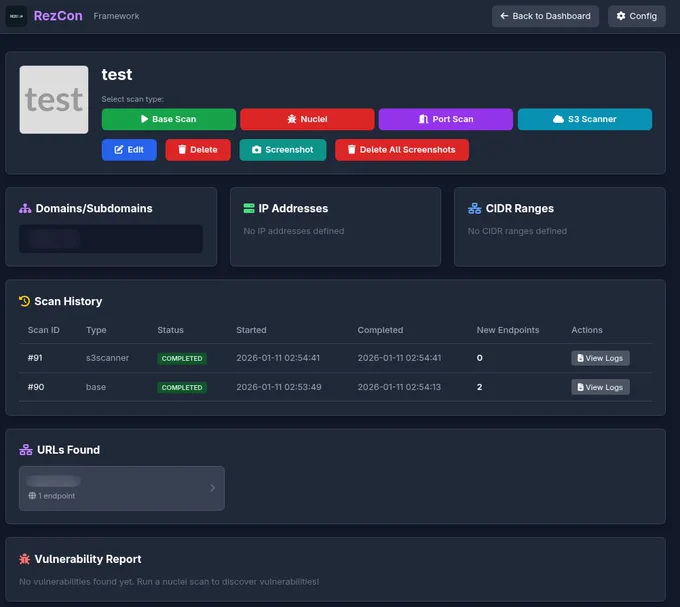Click the s3scanner type cell
This screenshot has width=680, height=607.
coord(108,358)
